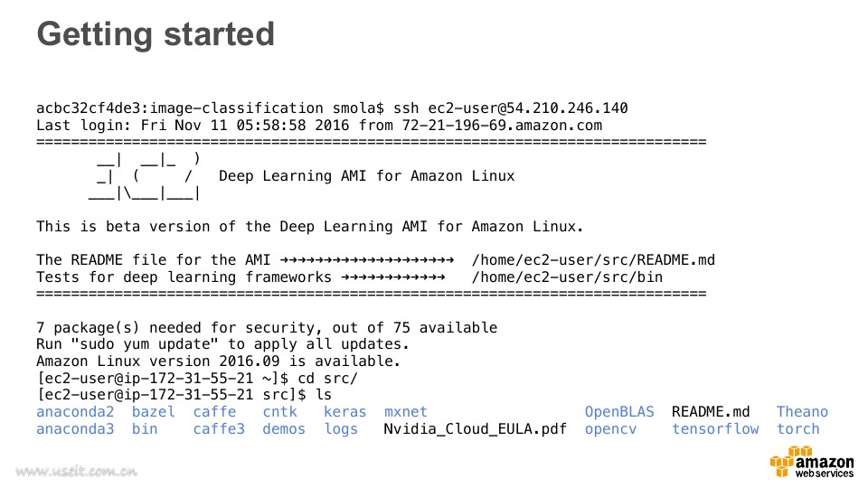868x488 pixels.
Task: Select the demos directory
Action: tap(284, 429)
